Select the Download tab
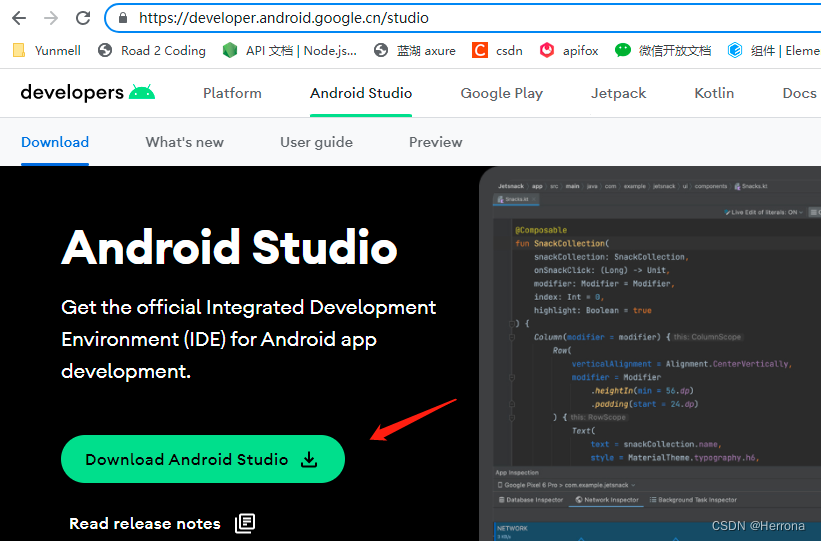Image resolution: width=821 pixels, height=541 pixels. pos(55,142)
